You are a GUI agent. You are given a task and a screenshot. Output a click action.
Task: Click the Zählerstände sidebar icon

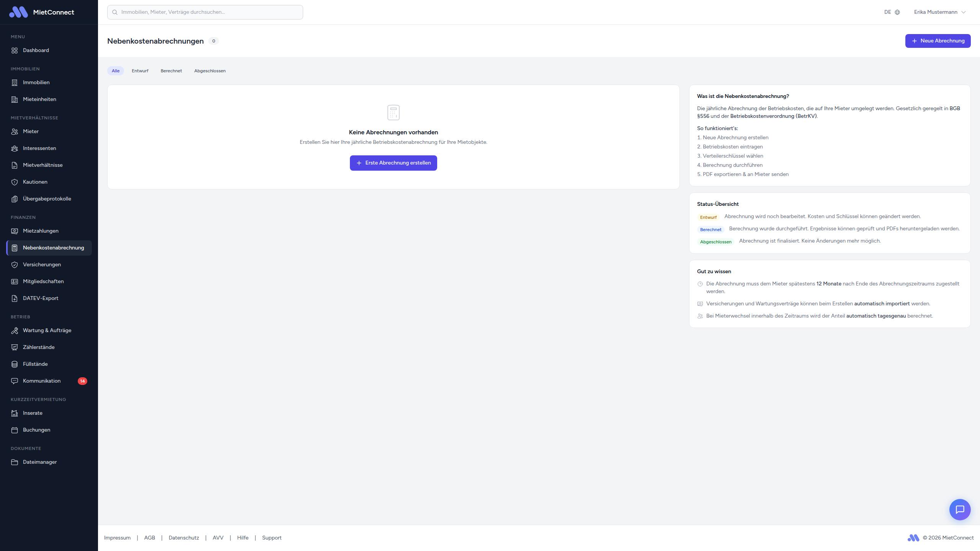tap(15, 347)
